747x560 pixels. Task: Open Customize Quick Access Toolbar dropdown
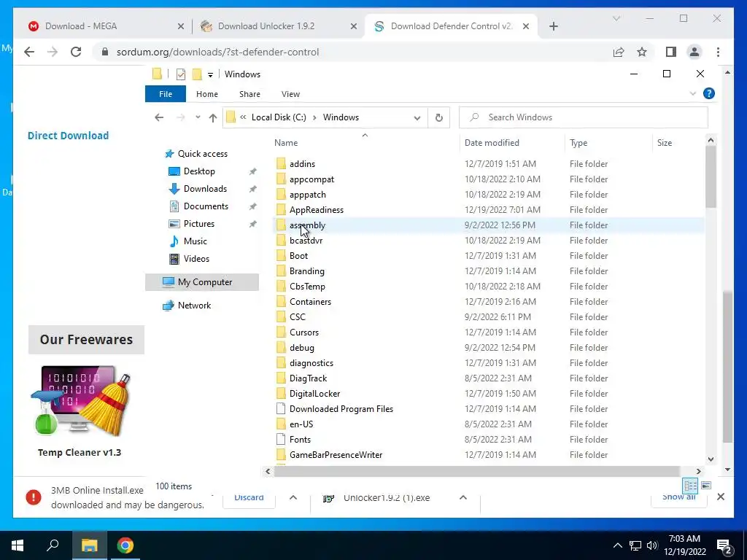pyautogui.click(x=210, y=75)
